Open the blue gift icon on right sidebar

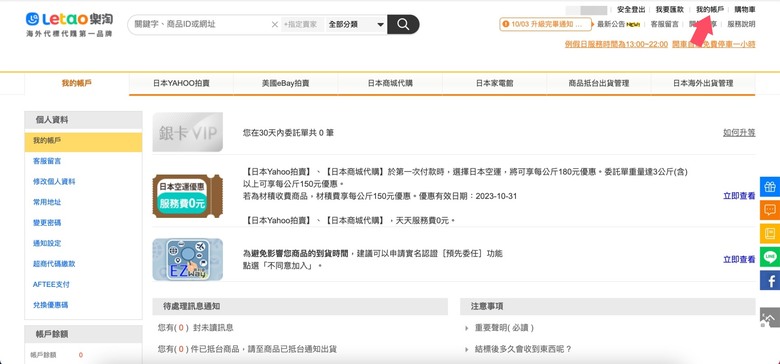tap(770, 187)
